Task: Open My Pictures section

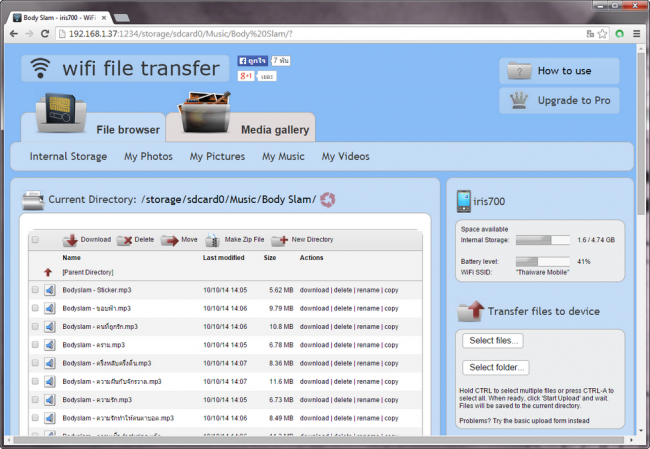Action: [x=217, y=156]
